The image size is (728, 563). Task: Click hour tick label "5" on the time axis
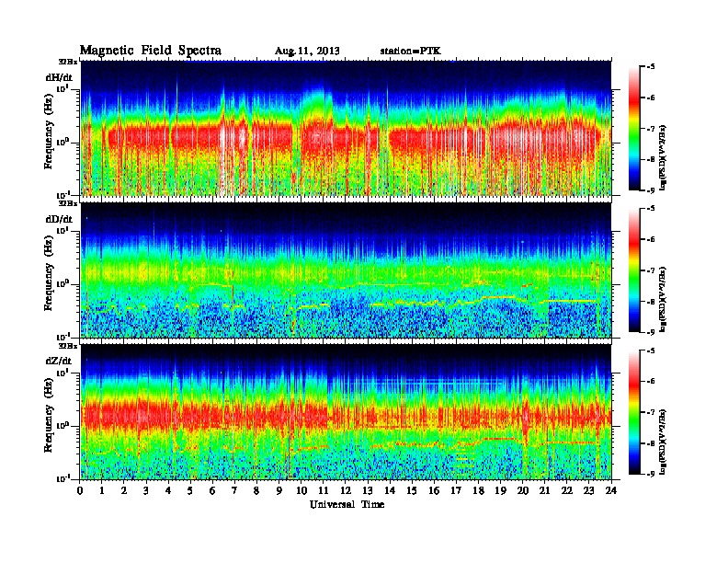pos(191,491)
